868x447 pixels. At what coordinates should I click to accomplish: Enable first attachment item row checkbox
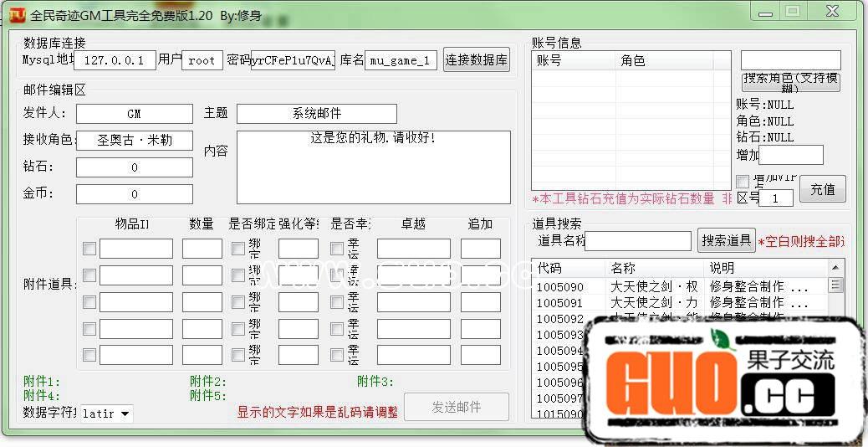[x=89, y=249]
